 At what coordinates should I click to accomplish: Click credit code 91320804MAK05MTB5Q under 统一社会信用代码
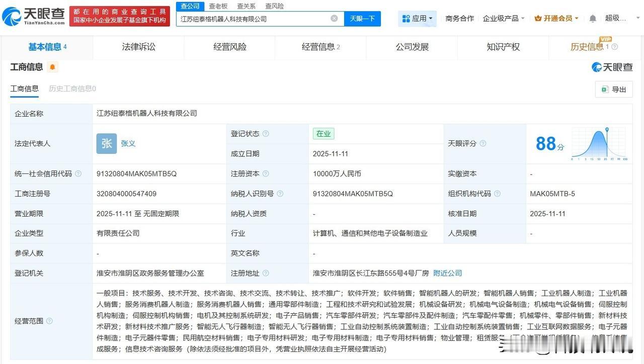click(x=136, y=173)
